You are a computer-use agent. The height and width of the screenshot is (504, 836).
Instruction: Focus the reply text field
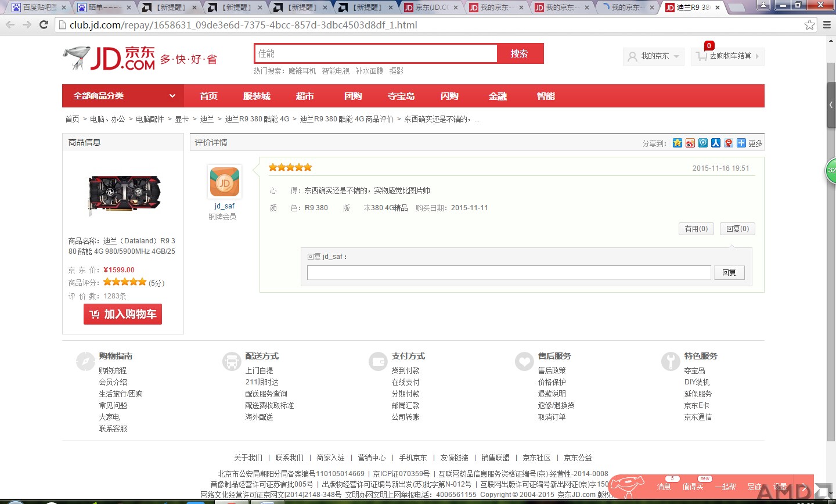point(509,272)
